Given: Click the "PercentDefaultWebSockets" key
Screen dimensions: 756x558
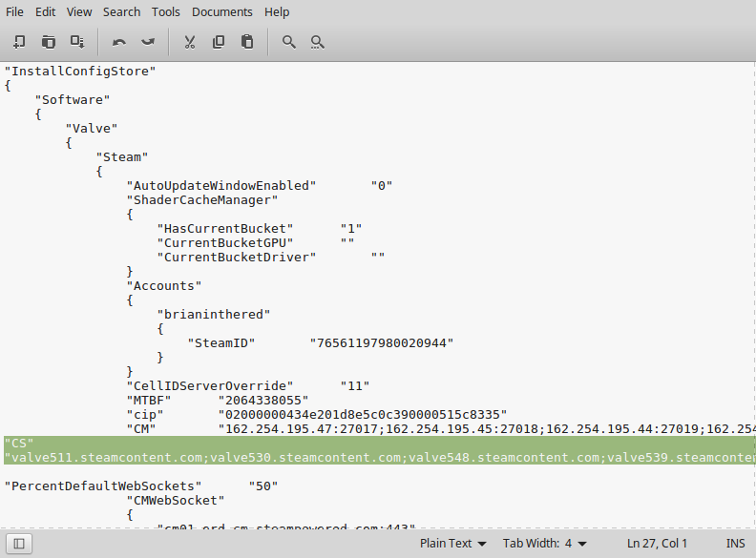Looking at the screenshot, I should coord(103,486).
